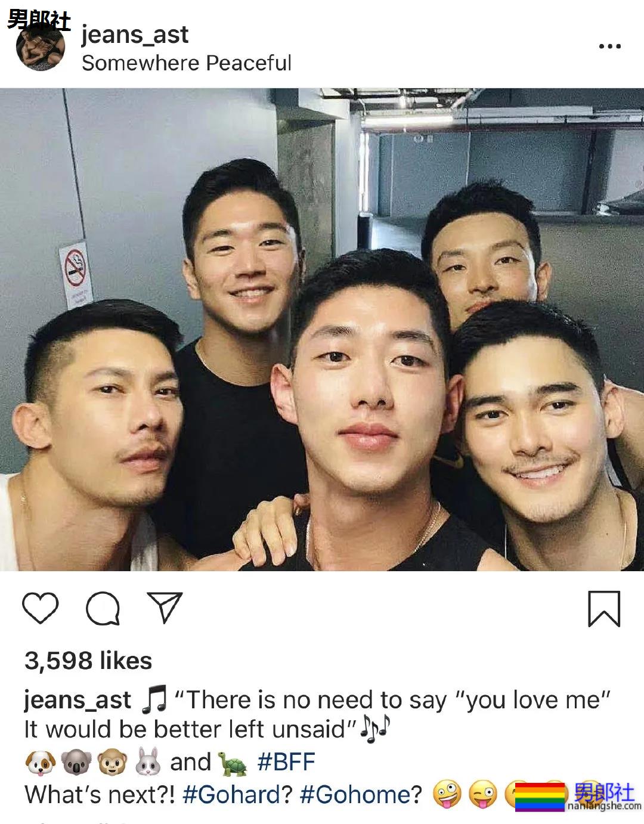This screenshot has height=824, width=644.
Task: Open jeans_ast profile picture avatar
Action: tap(41, 49)
